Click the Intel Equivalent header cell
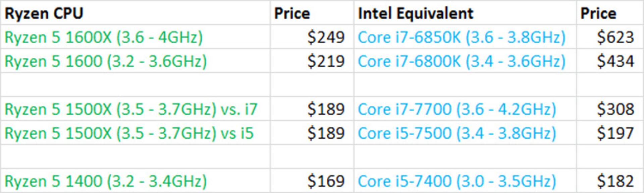644x193 pixels. pyautogui.click(x=465, y=13)
